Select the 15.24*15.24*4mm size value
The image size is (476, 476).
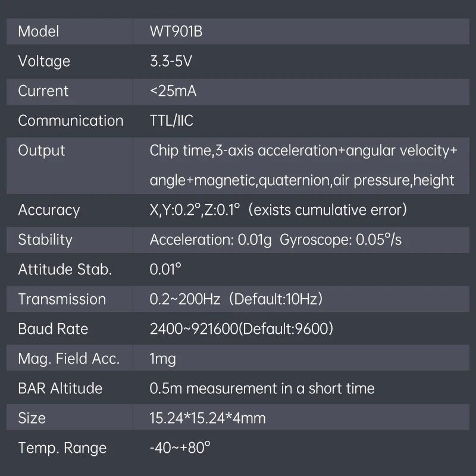[208, 418]
